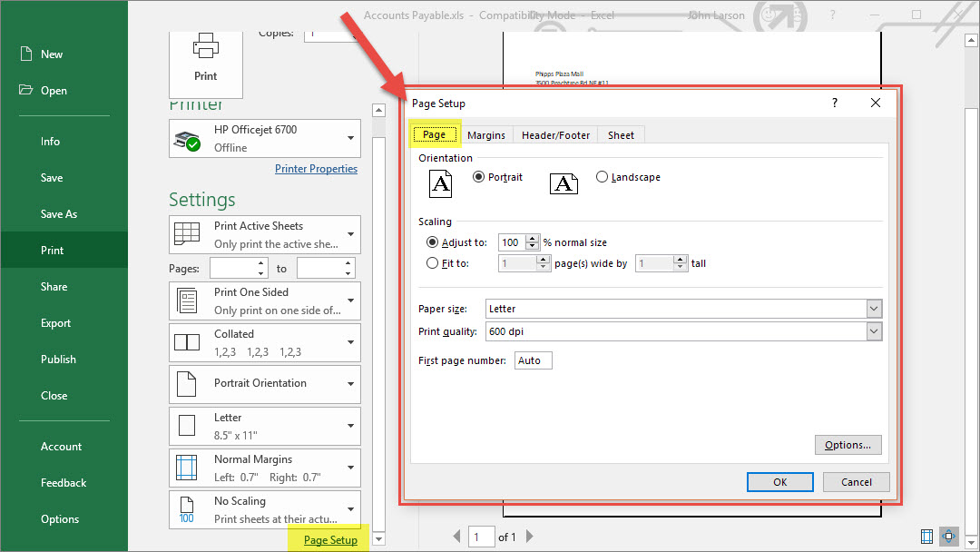
Task: Click the Show Margins icon at bottom right
Action: tap(926, 536)
